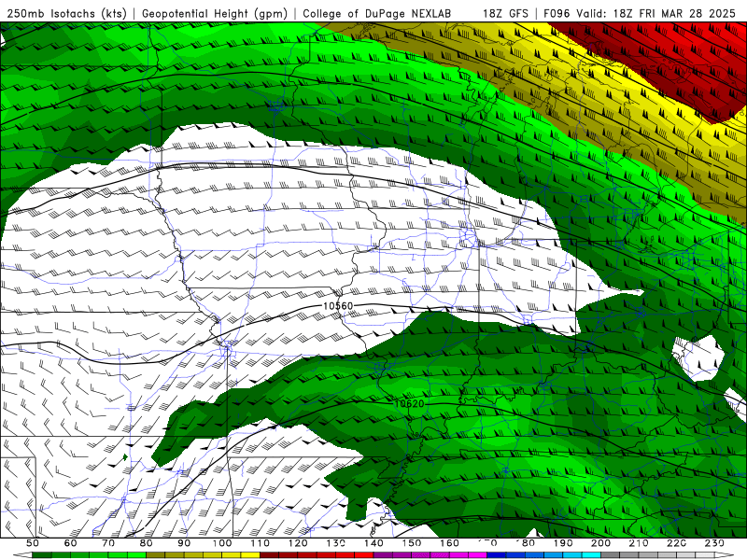Click the magenta legend swatch below 170
Image resolution: width=747 pixels, height=560 pixels.
(x=477, y=555)
